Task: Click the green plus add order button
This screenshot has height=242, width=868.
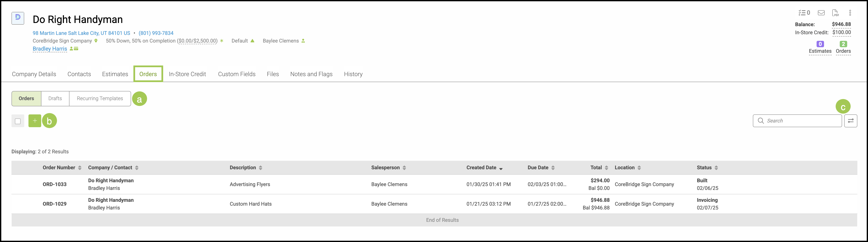Action: click(x=35, y=121)
